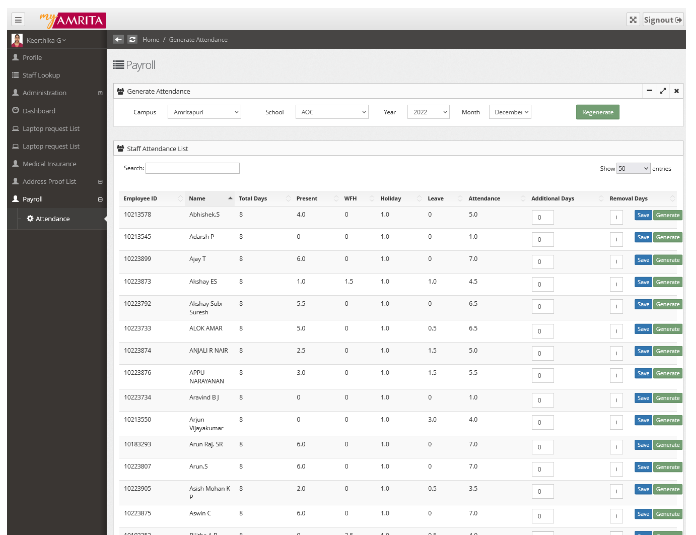Click the hamburger menu icon beside logo
This screenshot has width=696, height=535.
(x=18, y=19)
